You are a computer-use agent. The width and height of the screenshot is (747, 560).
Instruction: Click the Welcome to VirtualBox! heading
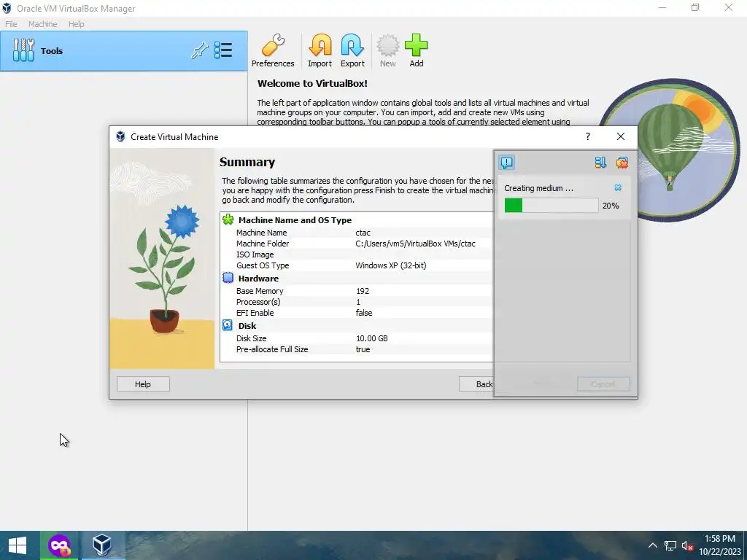tap(312, 83)
